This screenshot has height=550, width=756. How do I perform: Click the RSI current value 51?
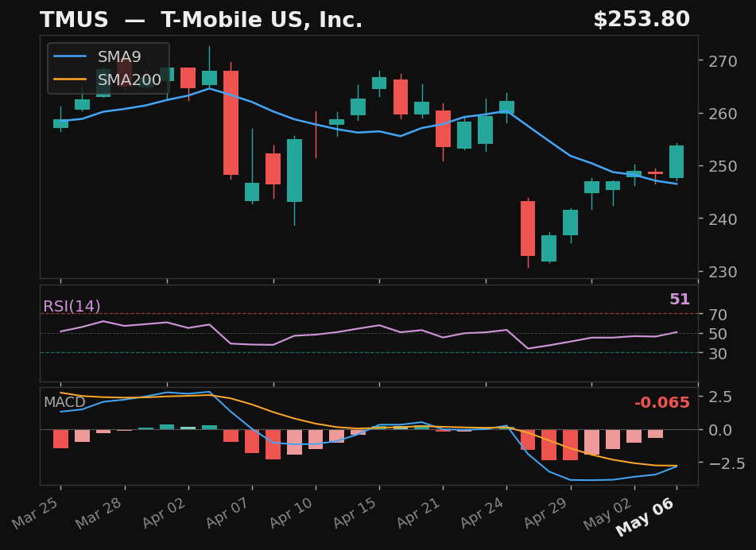pos(680,300)
